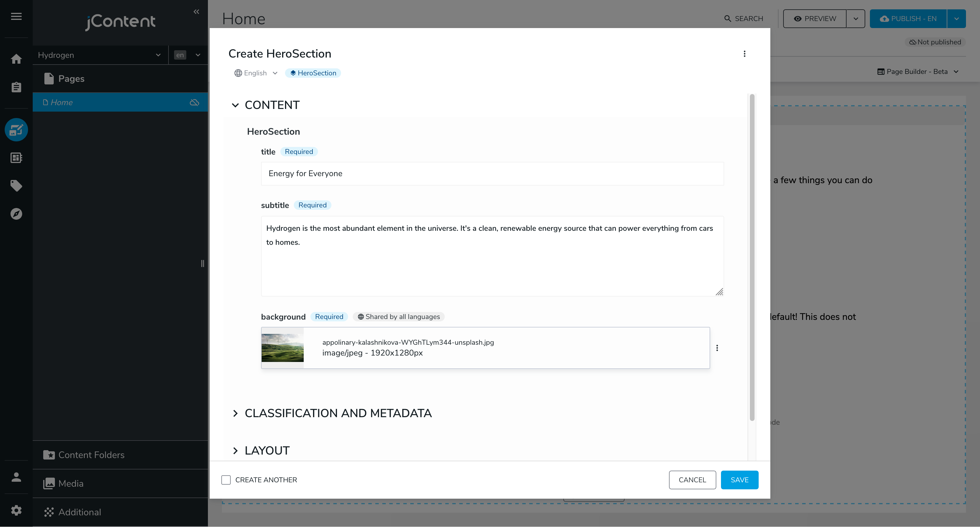Collapse sidebar with double chevron
This screenshot has width=980, height=527.
(x=196, y=12)
